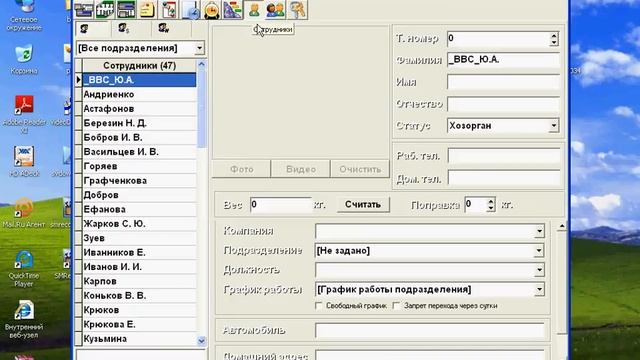Select employee Крюкова Е.
This screenshot has height=360, width=640.
[x=139, y=324]
